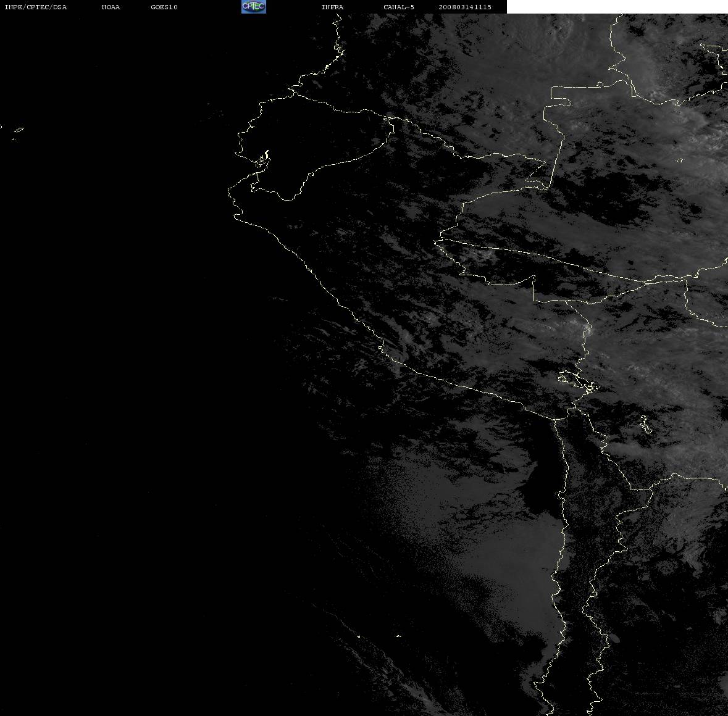This screenshot has height=716, width=728.
Task: Select the NOAA label in the header
Action: (x=111, y=7)
